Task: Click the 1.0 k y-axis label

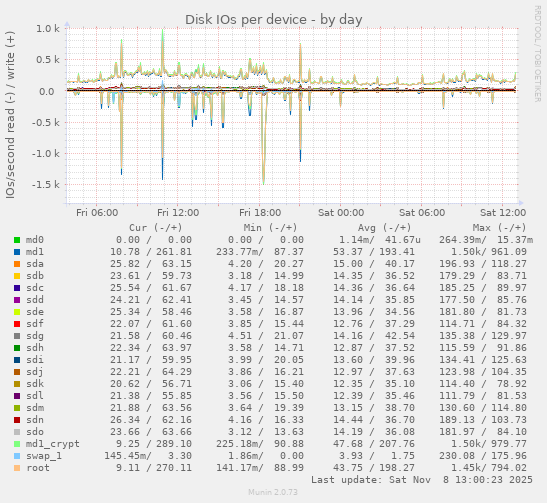Action: (48, 29)
